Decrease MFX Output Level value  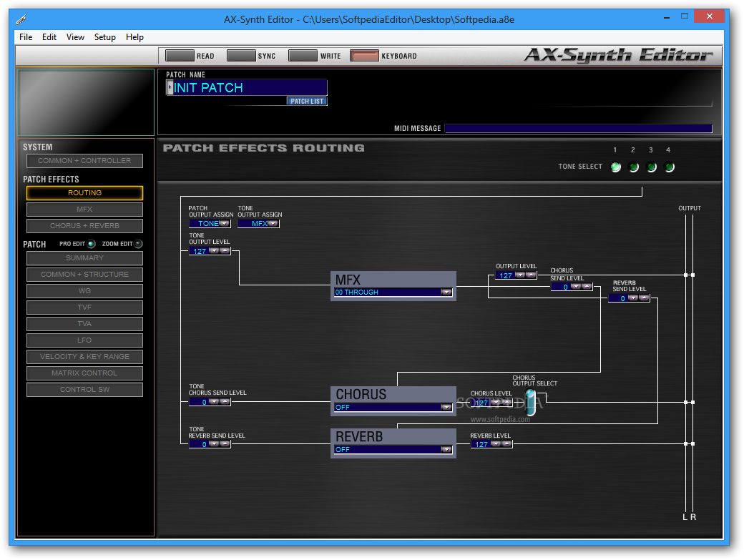coord(520,275)
